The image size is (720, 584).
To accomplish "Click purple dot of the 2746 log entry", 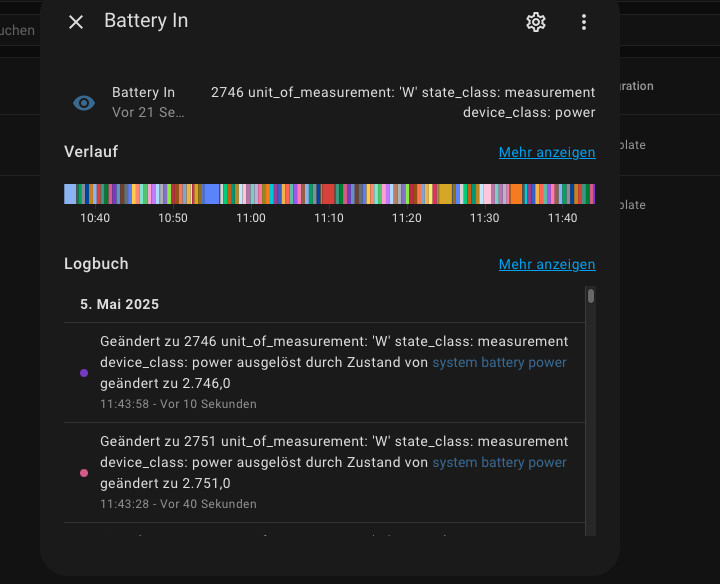I will (84, 373).
